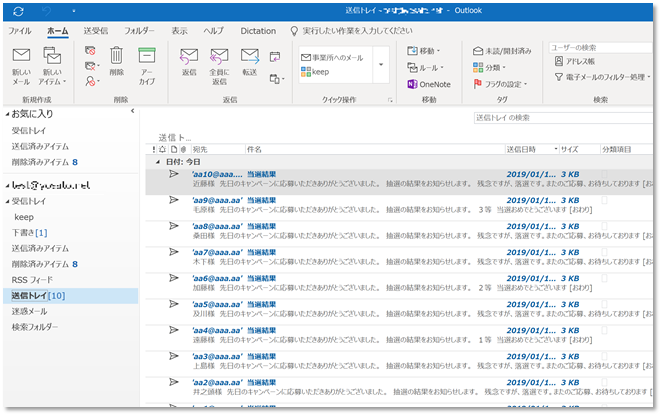Screen dimensions: 662x416
Task: Open the Clean Up icon dropdown
Action: click(x=92, y=66)
